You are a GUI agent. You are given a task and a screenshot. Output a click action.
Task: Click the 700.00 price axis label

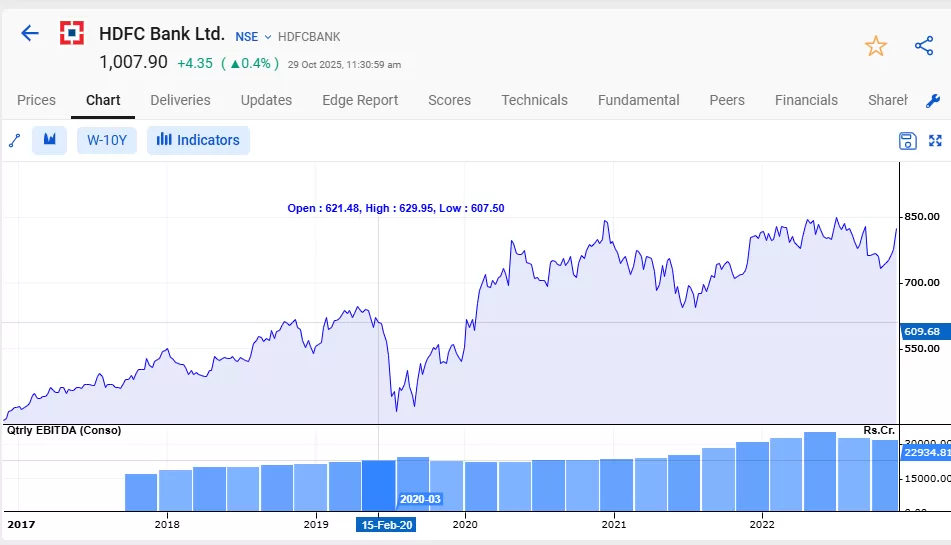pyautogui.click(x=922, y=283)
